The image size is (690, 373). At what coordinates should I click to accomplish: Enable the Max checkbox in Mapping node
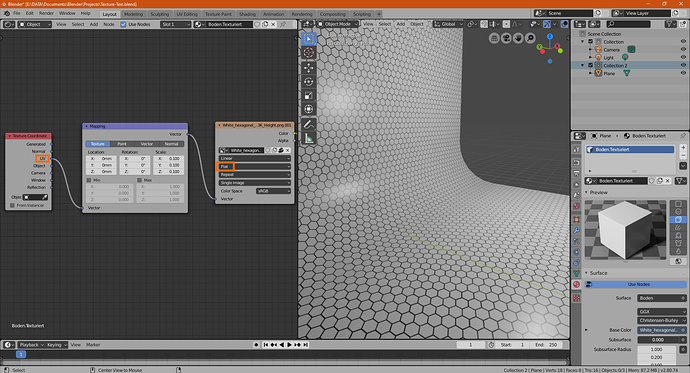[139, 180]
